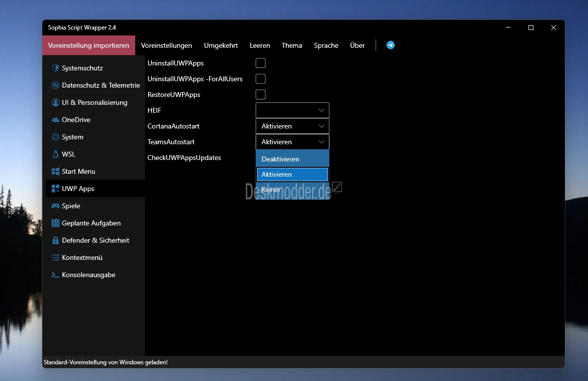Switch to Datenschutz & Telemetrie section

95,85
